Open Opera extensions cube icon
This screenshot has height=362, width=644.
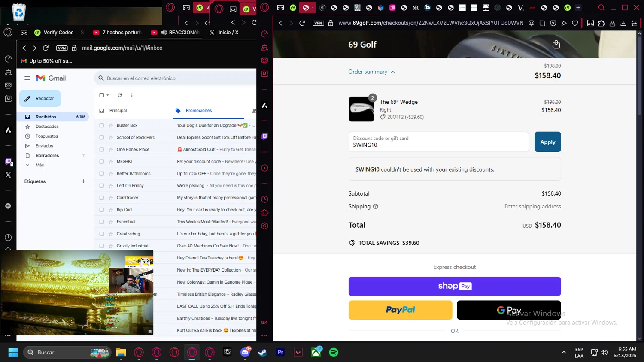tap(601, 23)
